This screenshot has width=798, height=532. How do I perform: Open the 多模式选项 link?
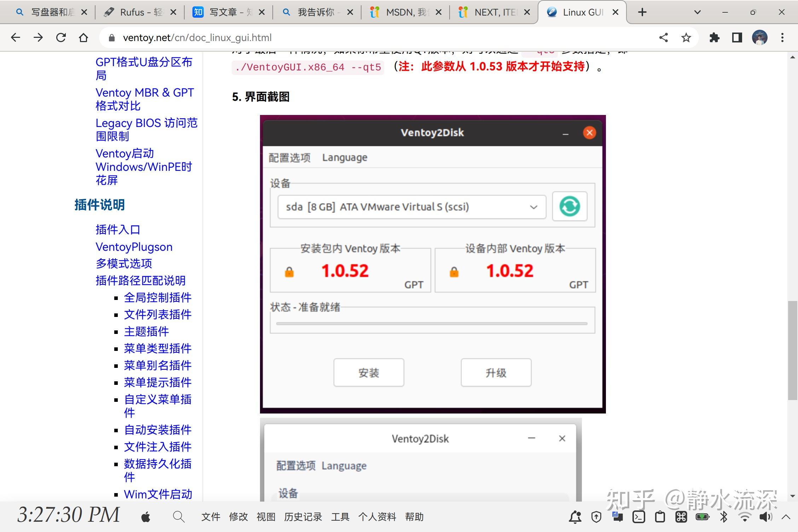pos(124,264)
